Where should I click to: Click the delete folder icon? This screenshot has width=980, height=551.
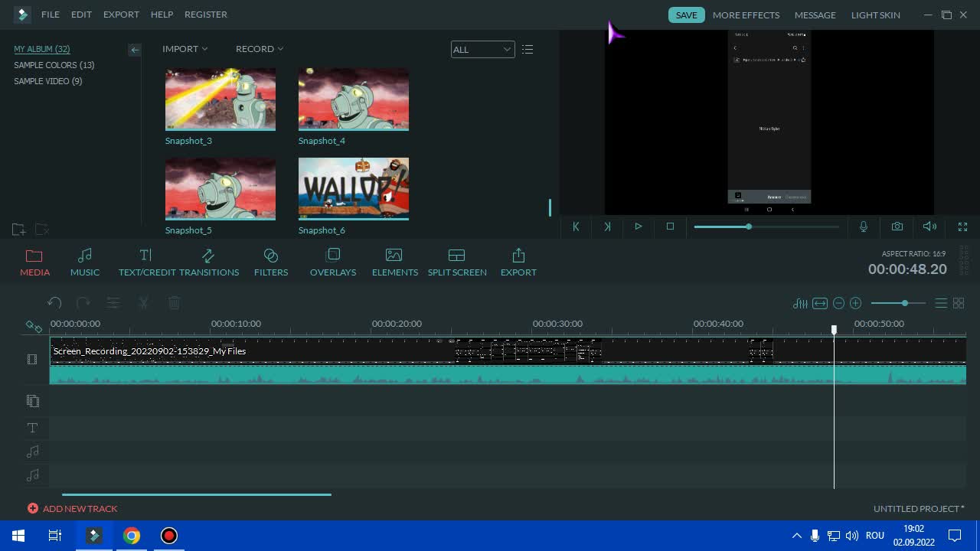pyautogui.click(x=42, y=229)
